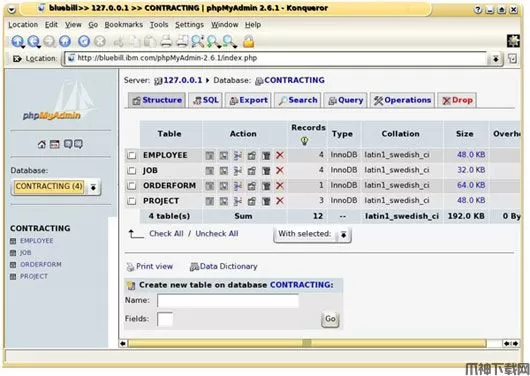530x376 pixels.
Task: Open EMPLOYEE in the left navigation list
Action: pos(36,241)
